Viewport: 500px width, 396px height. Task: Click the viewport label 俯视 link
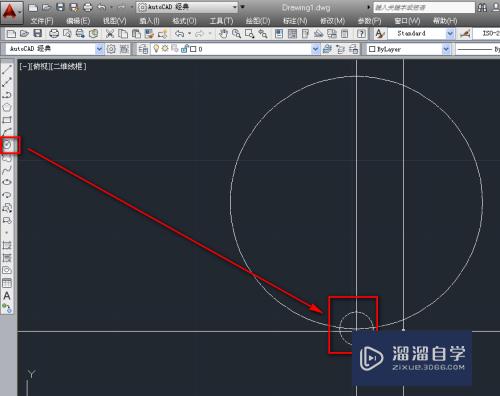point(41,66)
